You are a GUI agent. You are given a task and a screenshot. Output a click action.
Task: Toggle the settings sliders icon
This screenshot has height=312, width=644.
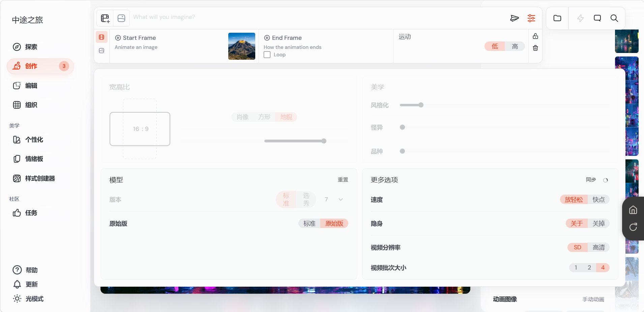(x=531, y=18)
